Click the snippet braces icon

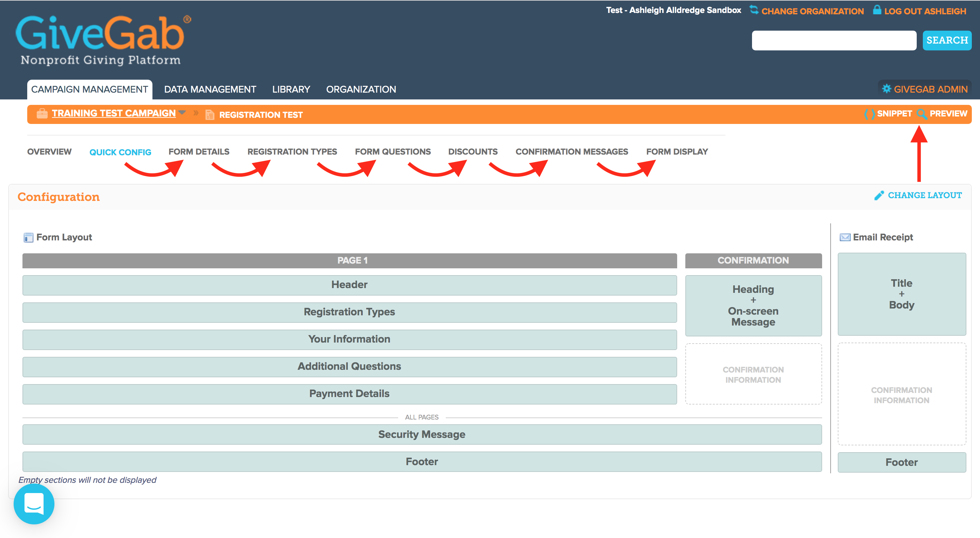point(869,114)
